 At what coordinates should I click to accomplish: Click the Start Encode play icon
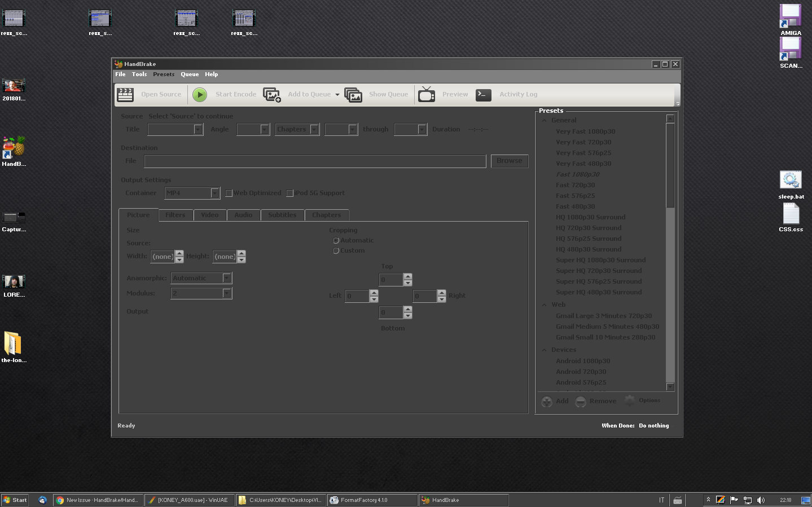200,94
